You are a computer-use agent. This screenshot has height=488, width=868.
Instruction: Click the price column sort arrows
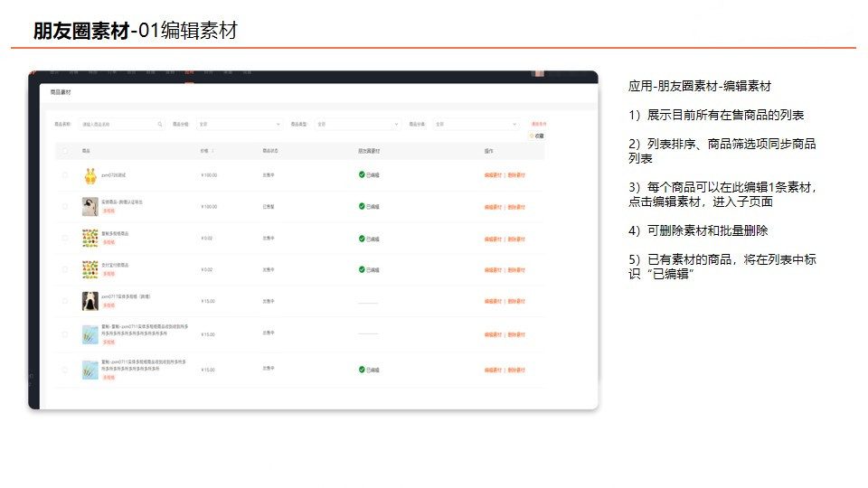tap(212, 151)
